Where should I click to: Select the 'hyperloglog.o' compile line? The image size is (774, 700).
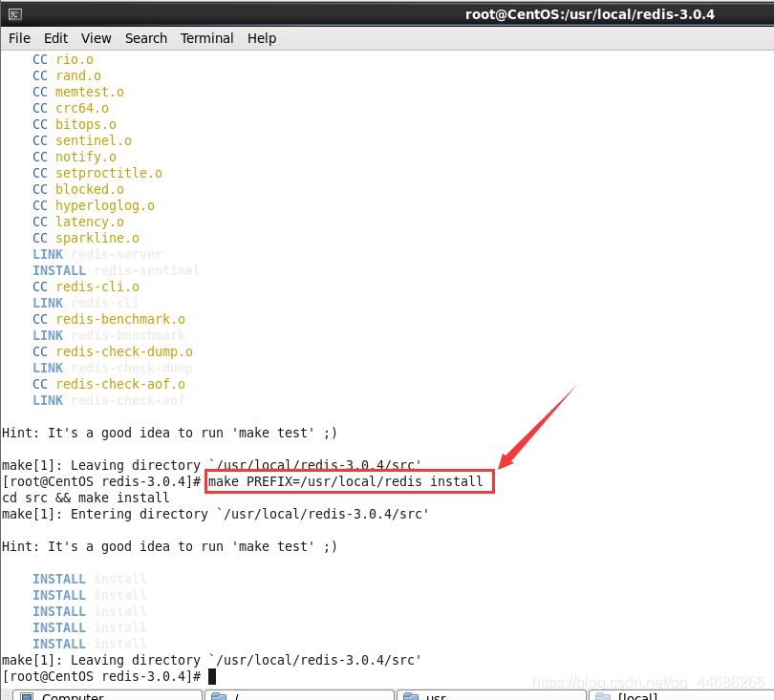pos(94,206)
